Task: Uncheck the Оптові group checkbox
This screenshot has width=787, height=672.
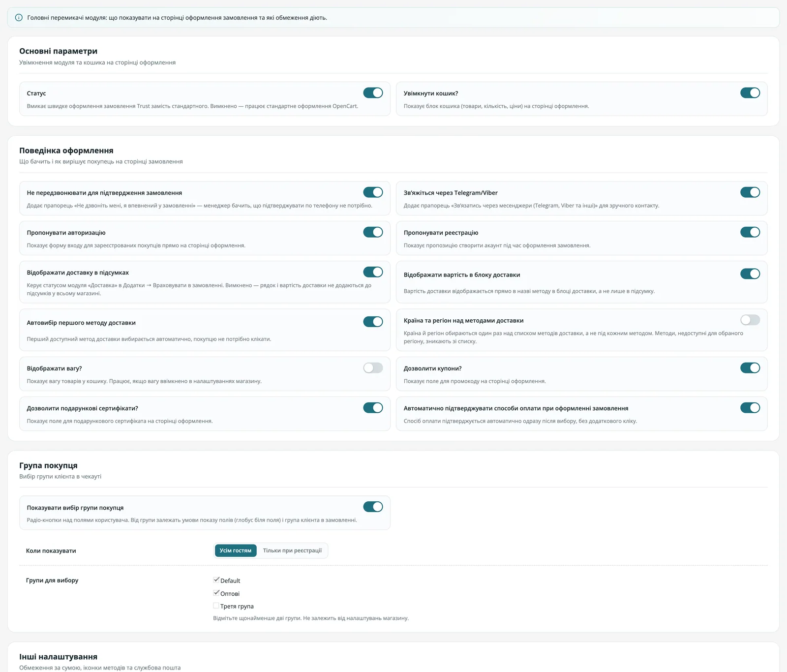Action: click(x=216, y=593)
